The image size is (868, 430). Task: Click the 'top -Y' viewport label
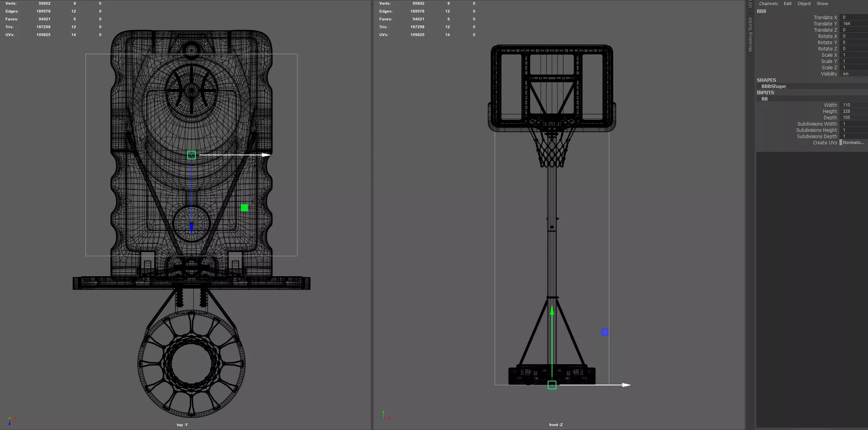click(x=182, y=425)
